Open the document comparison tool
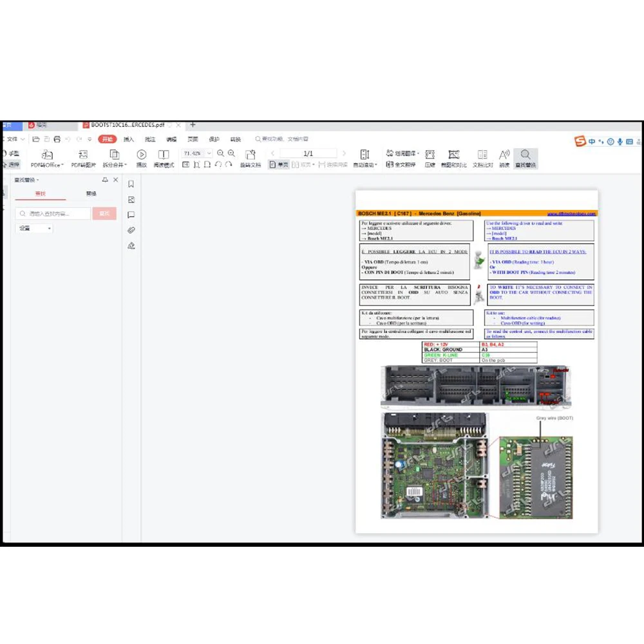Viewport: 644px width, 644px height. coord(482,158)
